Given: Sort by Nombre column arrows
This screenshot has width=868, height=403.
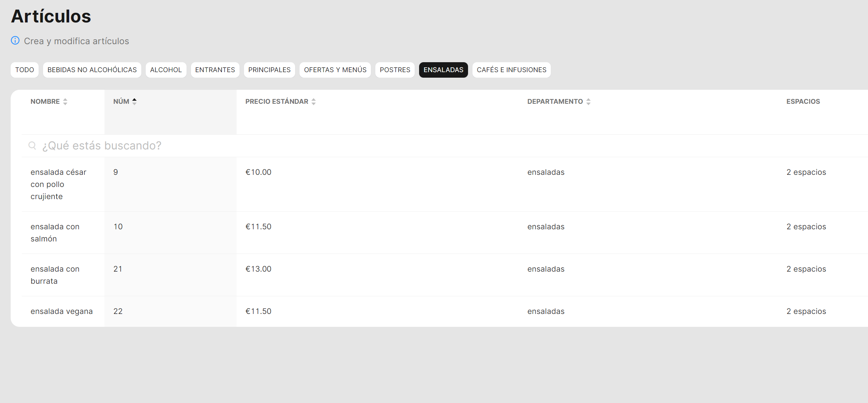Looking at the screenshot, I should tap(65, 102).
